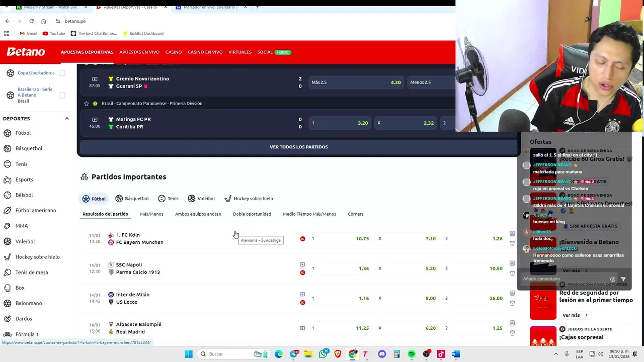
Task: Open live stream icon for Maringa FC PR
Action: pos(95,120)
